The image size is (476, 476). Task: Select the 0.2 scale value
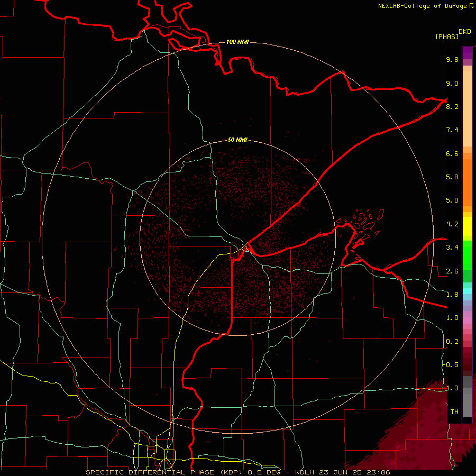click(452, 342)
